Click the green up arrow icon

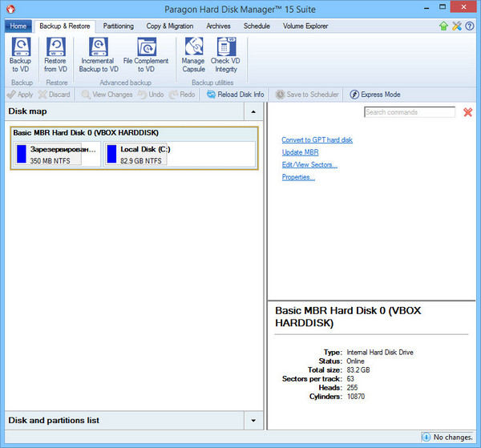(443, 26)
